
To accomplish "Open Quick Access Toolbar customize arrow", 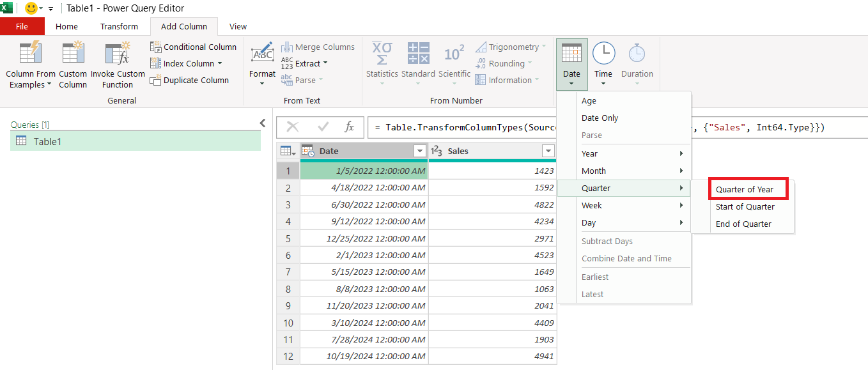I will tap(51, 9).
